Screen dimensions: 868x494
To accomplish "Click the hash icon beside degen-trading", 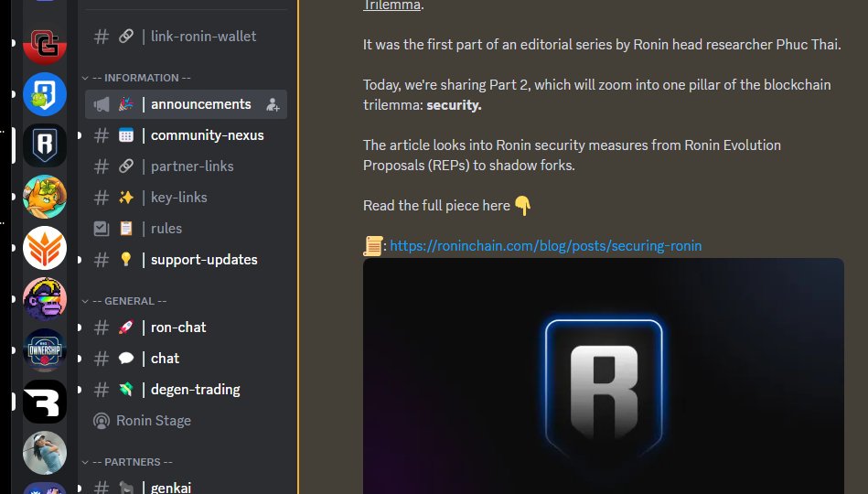I will (x=102, y=390).
